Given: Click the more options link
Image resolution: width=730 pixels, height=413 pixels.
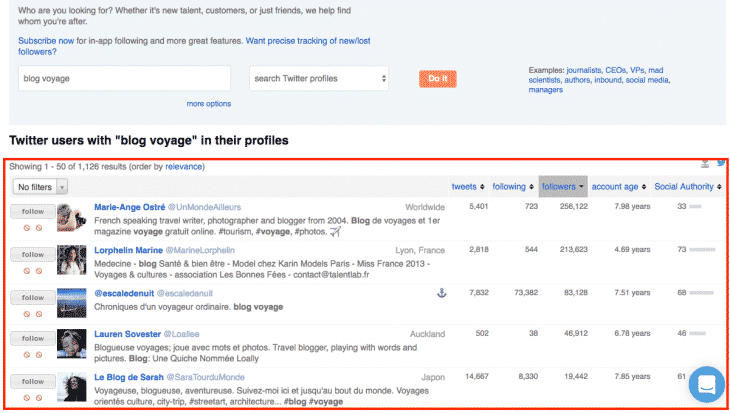Looking at the screenshot, I should (208, 103).
